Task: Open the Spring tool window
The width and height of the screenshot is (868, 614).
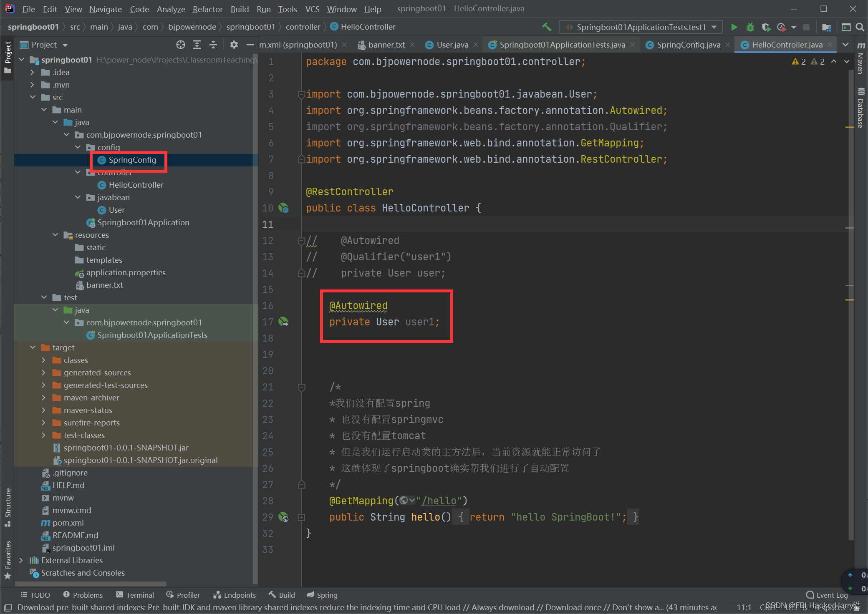Action: pos(322,595)
